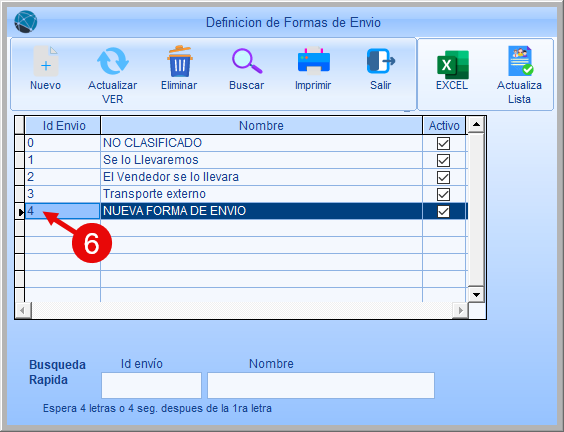This screenshot has height=432, width=564.
Task: Click the Eliminar trash can icon
Action: tap(179, 61)
